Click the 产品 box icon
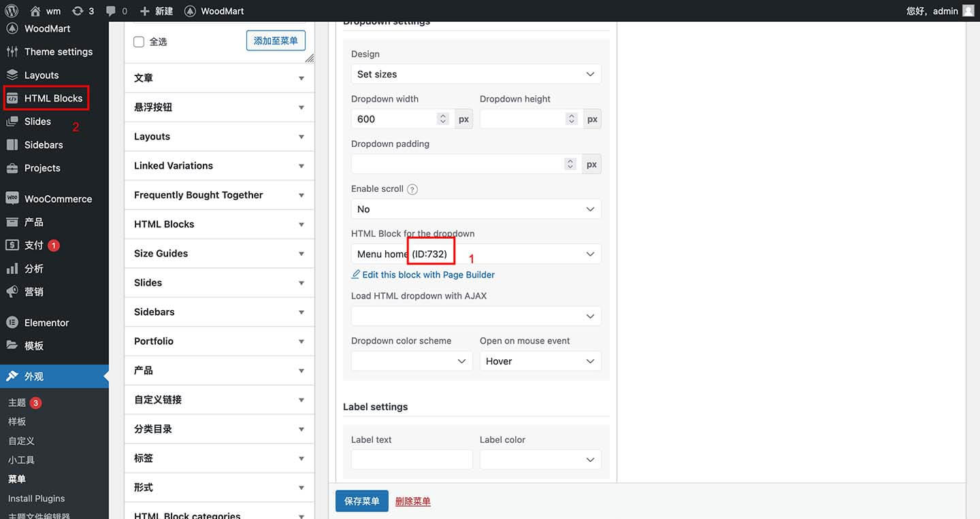980x519 pixels. tap(12, 222)
